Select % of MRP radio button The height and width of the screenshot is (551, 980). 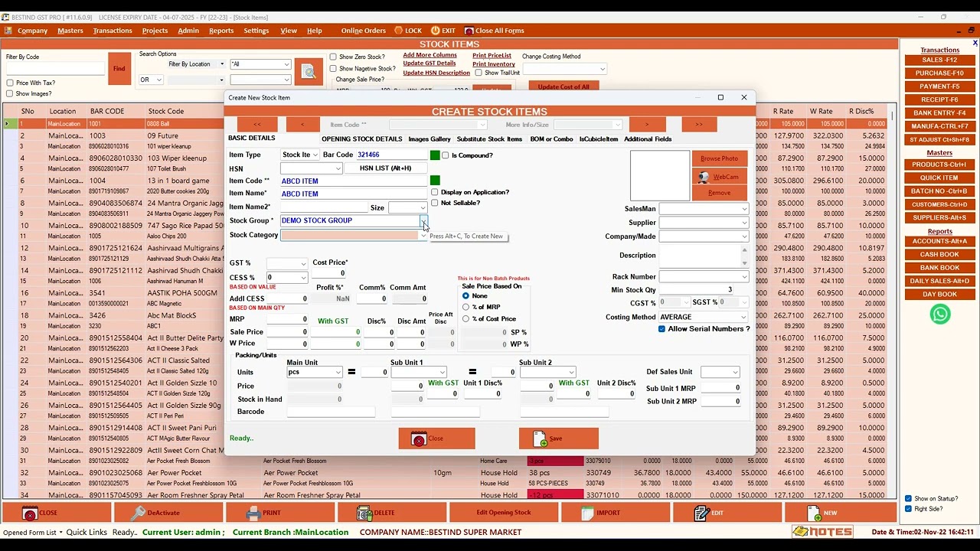[465, 307]
